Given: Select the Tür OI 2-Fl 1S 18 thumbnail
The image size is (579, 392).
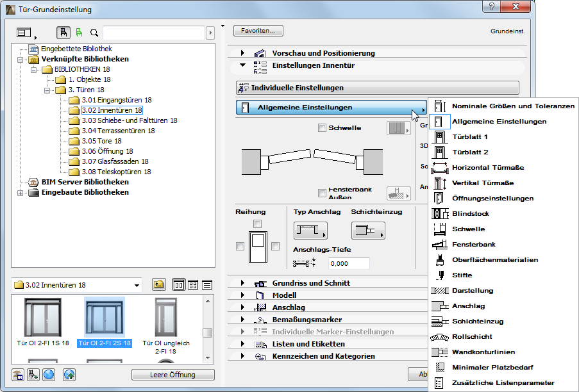Looking at the screenshot, I should pos(42,318).
